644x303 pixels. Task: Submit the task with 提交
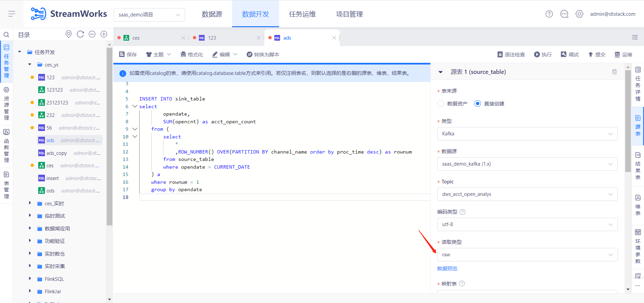[597, 54]
